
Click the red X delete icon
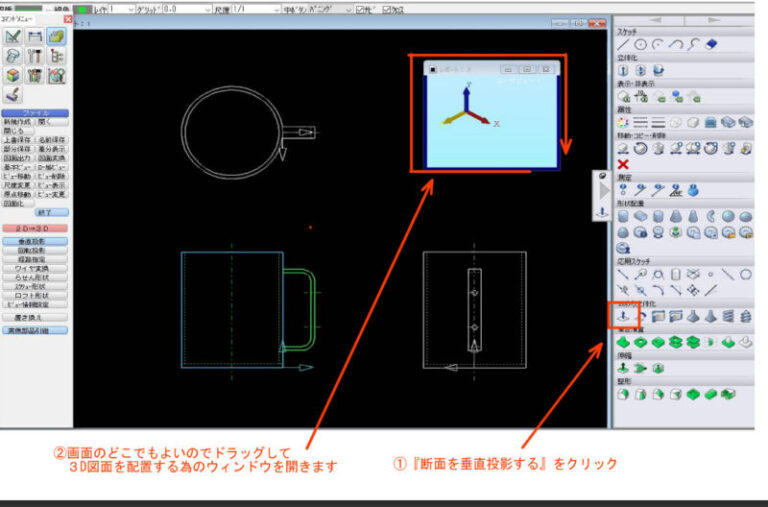623,164
